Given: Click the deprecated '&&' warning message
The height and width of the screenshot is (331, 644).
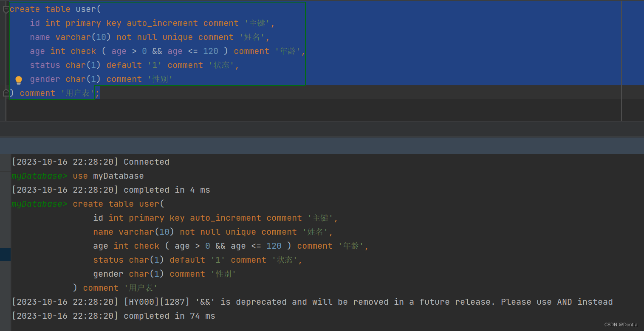Looking at the screenshot, I should [x=312, y=302].
